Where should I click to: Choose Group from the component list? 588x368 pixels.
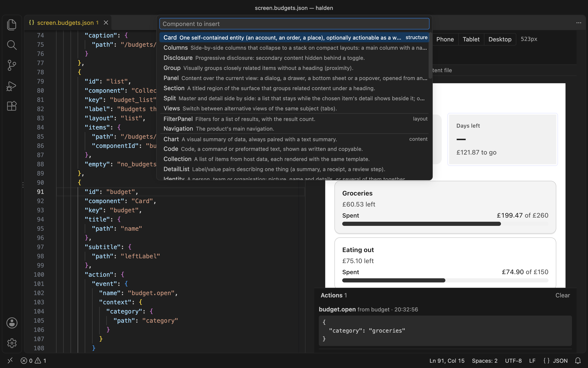(294, 68)
